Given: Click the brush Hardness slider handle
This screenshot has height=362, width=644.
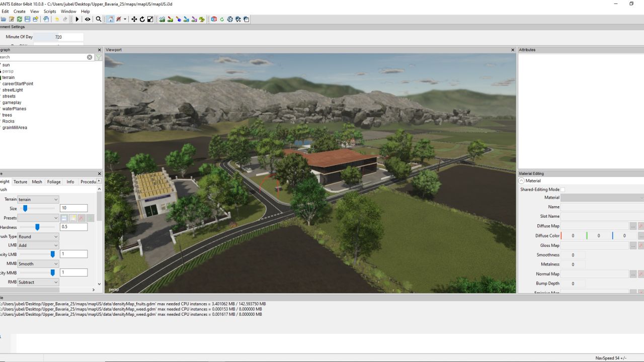Looking at the screenshot, I should pyautogui.click(x=37, y=227).
